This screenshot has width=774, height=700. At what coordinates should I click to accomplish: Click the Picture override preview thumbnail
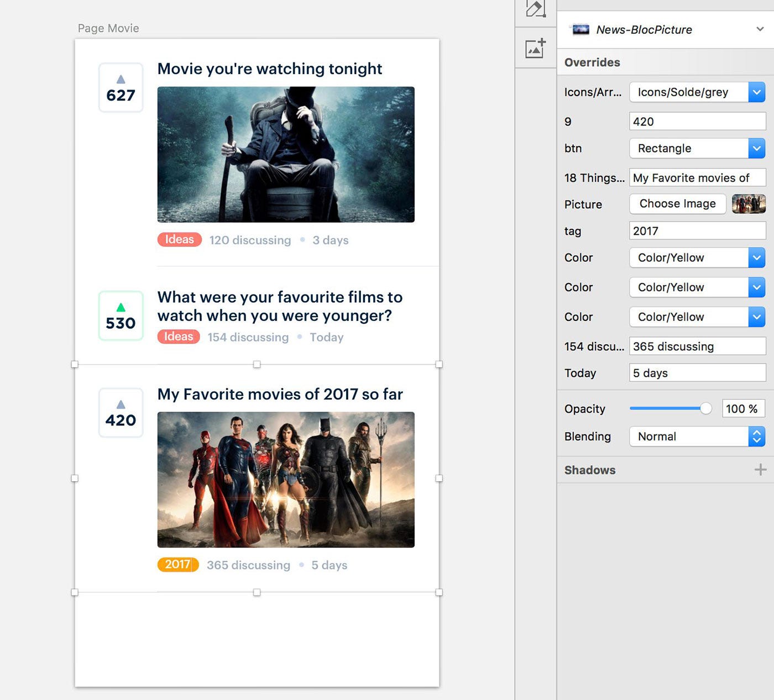click(749, 204)
